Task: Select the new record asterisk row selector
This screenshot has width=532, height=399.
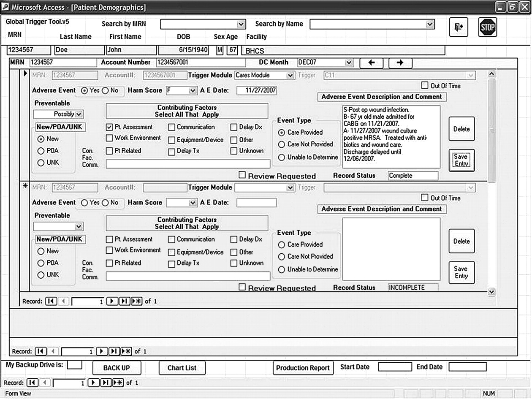Action: [x=24, y=186]
